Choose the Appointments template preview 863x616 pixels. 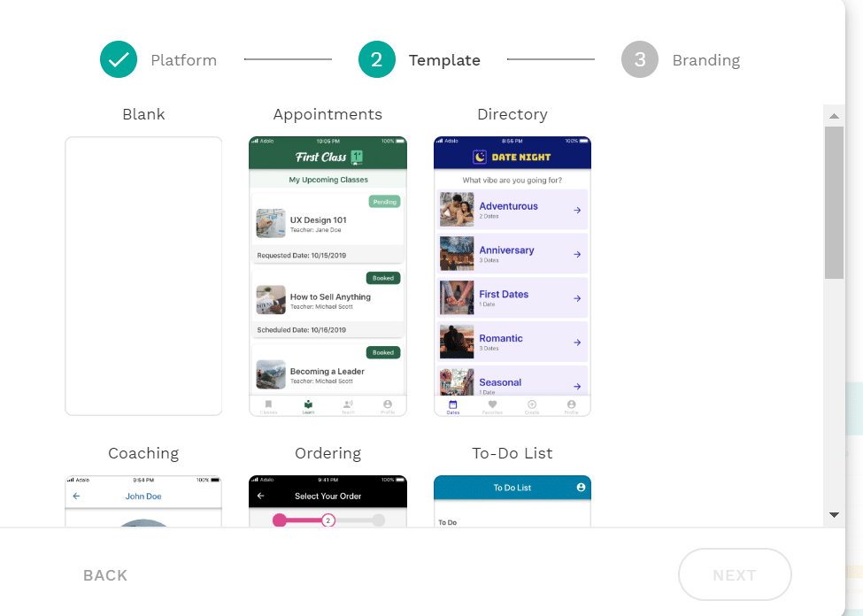click(328, 276)
